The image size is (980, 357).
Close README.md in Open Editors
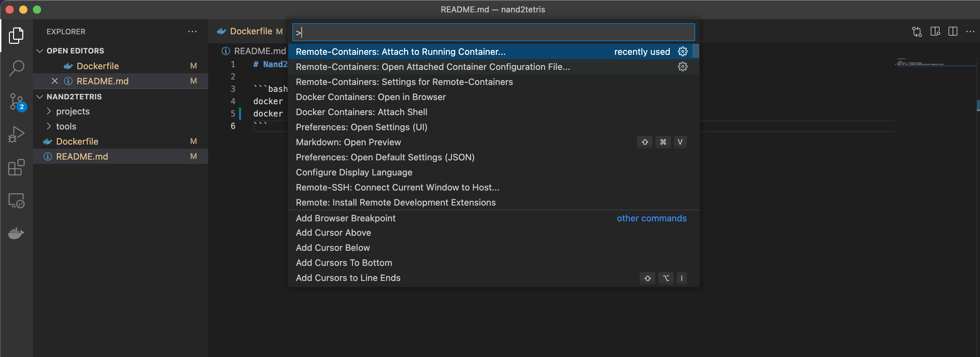pyautogui.click(x=55, y=81)
